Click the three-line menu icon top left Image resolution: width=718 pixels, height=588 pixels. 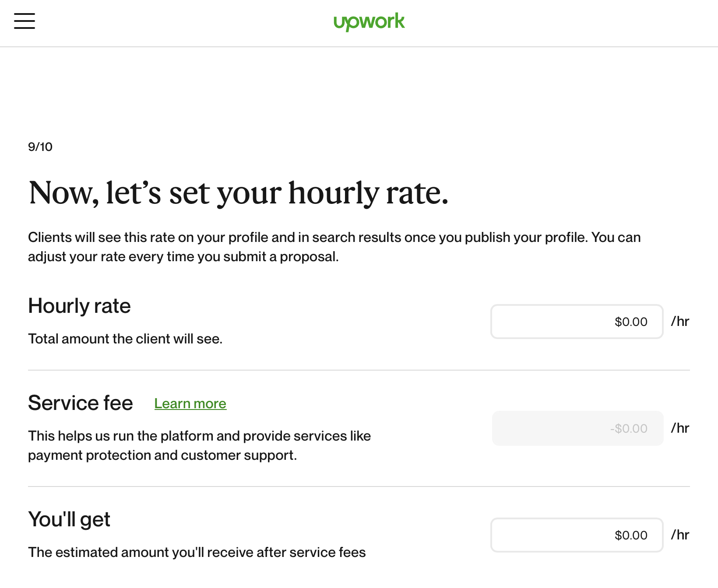(24, 21)
